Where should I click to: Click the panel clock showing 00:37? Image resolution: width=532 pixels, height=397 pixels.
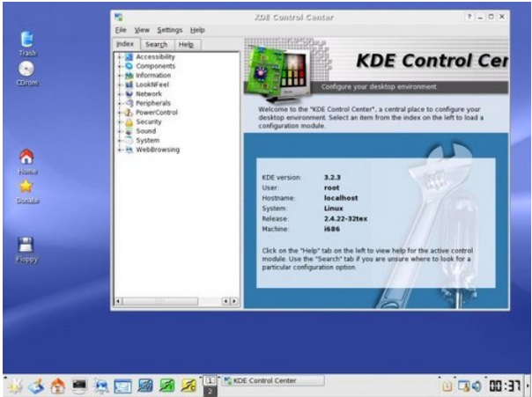tap(505, 386)
